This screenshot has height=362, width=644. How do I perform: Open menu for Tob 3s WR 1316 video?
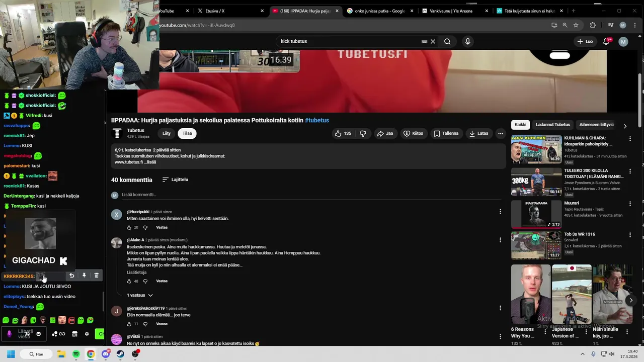[x=630, y=235]
